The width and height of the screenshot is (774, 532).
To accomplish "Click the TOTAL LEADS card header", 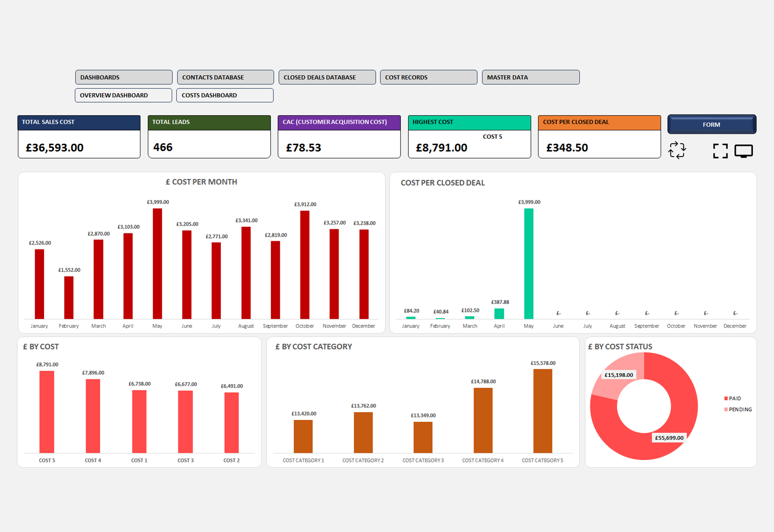I will click(209, 123).
